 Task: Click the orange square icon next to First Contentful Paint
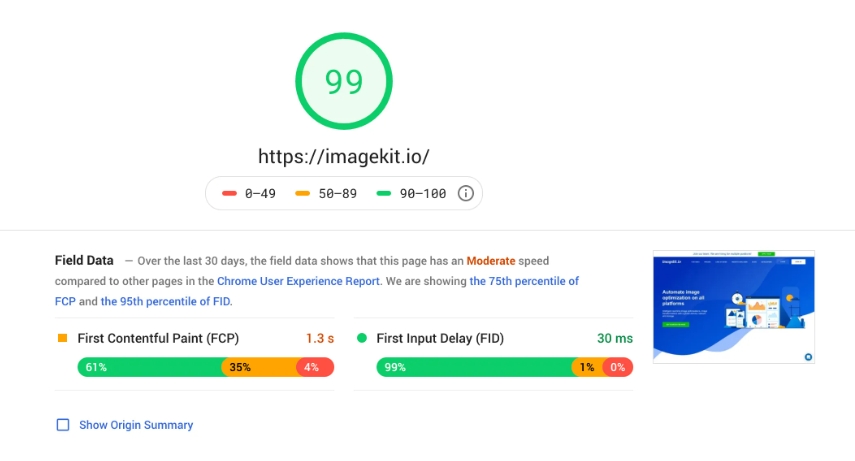pos(62,339)
